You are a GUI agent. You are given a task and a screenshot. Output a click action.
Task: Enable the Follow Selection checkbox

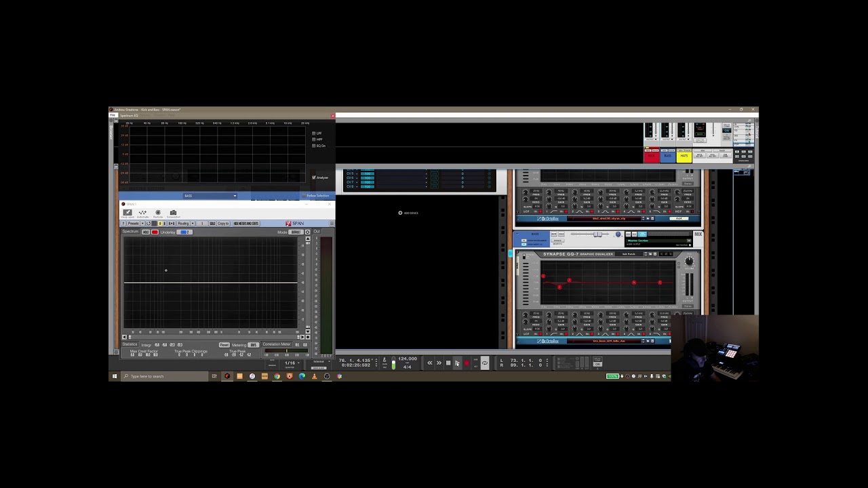click(304, 196)
